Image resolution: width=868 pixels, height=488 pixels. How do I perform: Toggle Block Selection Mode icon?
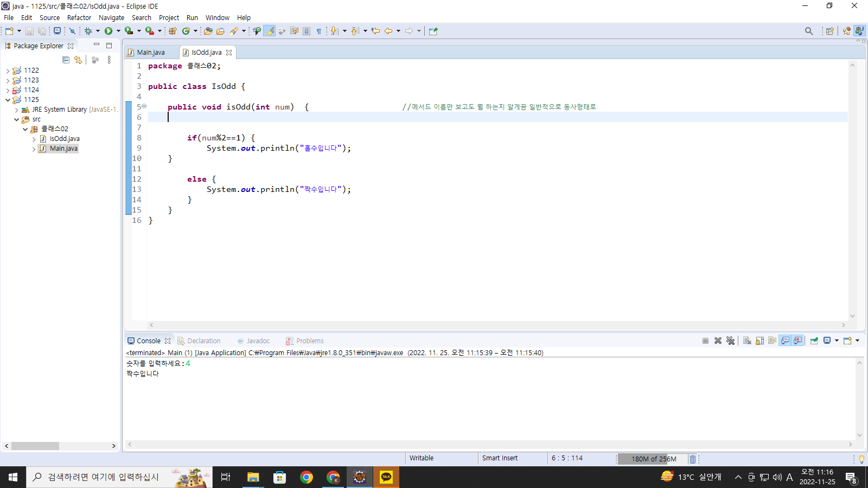pos(307,31)
